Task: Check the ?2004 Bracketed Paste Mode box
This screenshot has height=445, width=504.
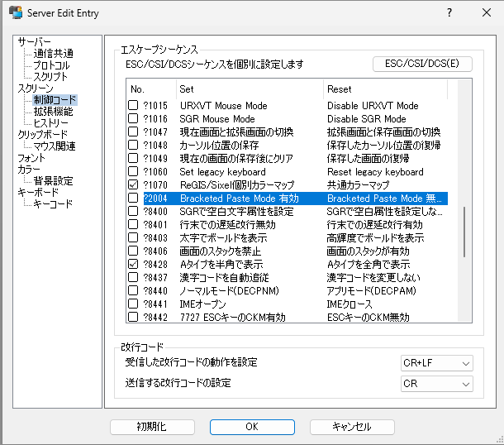Action: (133, 199)
